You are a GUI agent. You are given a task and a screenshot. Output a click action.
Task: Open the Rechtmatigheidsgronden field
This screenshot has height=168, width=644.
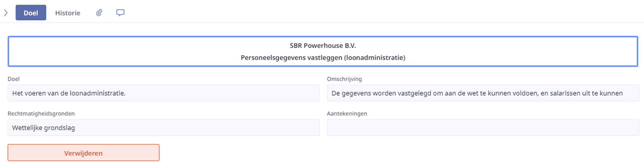click(x=164, y=128)
